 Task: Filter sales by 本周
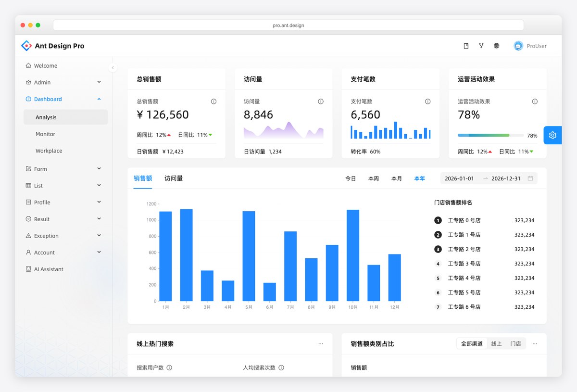pos(374,178)
